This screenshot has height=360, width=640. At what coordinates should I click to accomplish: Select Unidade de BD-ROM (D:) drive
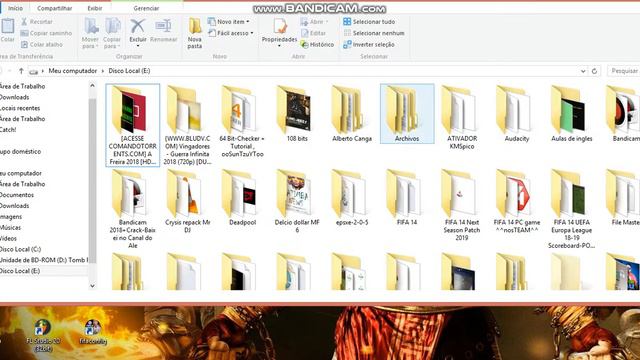(44, 260)
